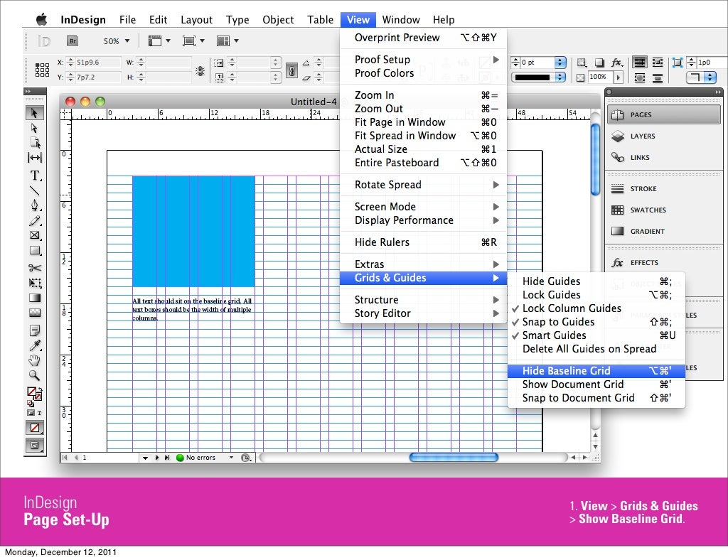Select the Gap tool
This screenshot has width=728, height=560.
pos(35,158)
